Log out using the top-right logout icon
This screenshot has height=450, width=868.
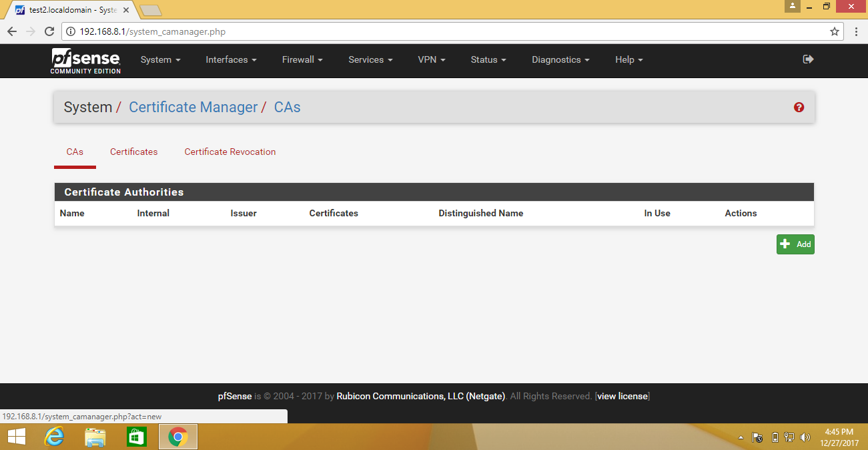point(808,59)
